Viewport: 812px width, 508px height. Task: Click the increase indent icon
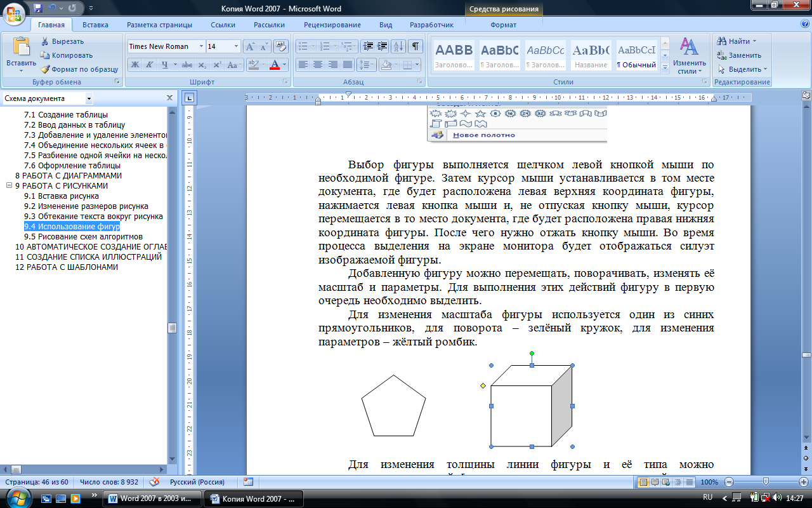point(383,46)
